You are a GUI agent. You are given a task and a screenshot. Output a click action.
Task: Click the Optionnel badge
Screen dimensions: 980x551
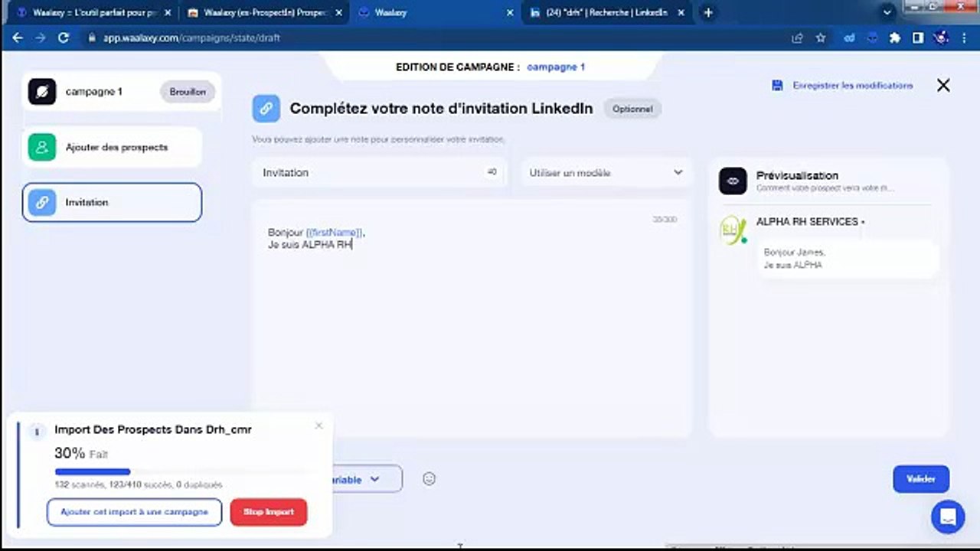click(632, 109)
